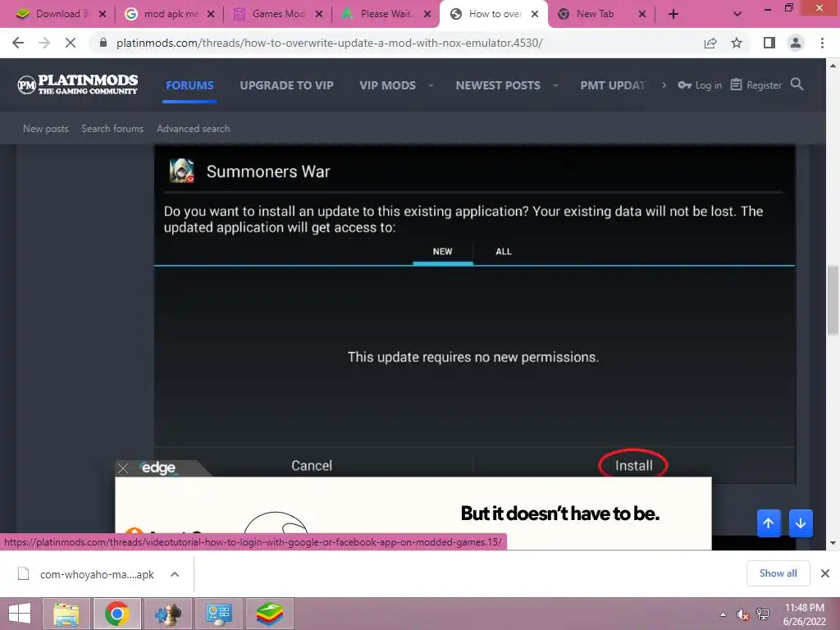The width and height of the screenshot is (840, 630).
Task: Open the FORUMS navigation item
Action: click(x=189, y=85)
